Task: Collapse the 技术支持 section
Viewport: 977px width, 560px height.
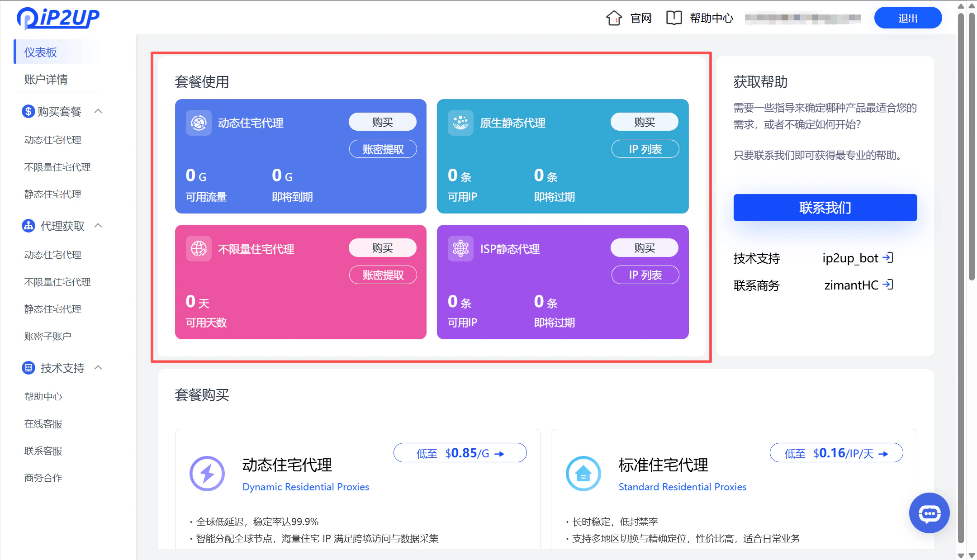Action: point(98,368)
